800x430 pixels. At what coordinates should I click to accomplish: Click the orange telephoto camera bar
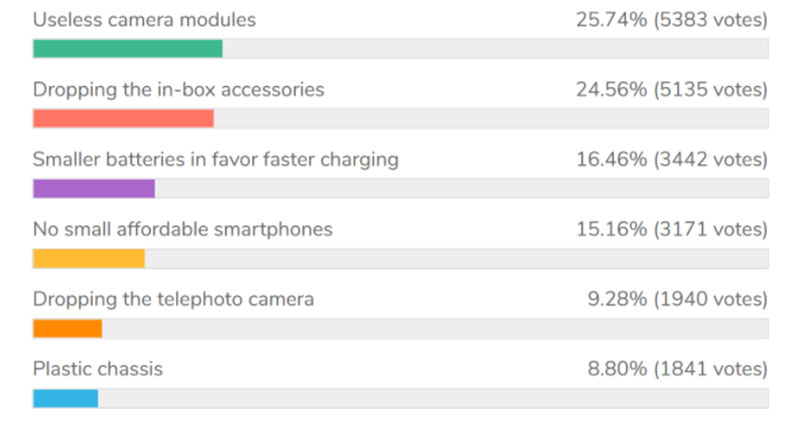click(x=67, y=328)
